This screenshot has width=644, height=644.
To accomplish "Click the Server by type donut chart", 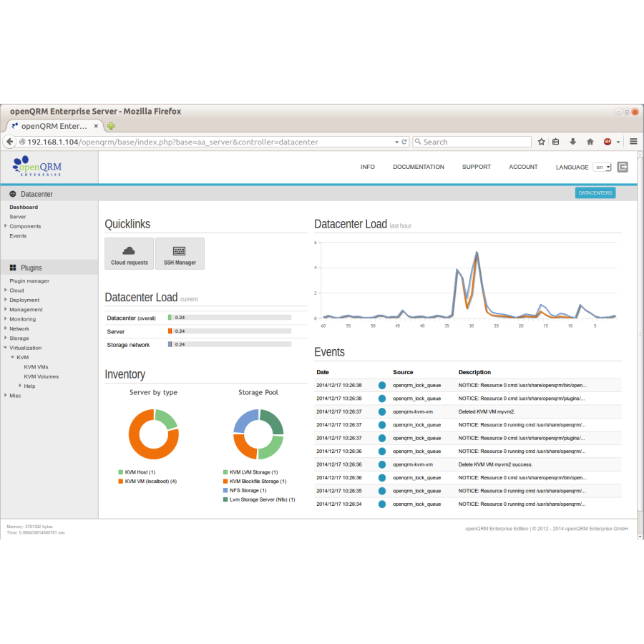I will (154, 434).
